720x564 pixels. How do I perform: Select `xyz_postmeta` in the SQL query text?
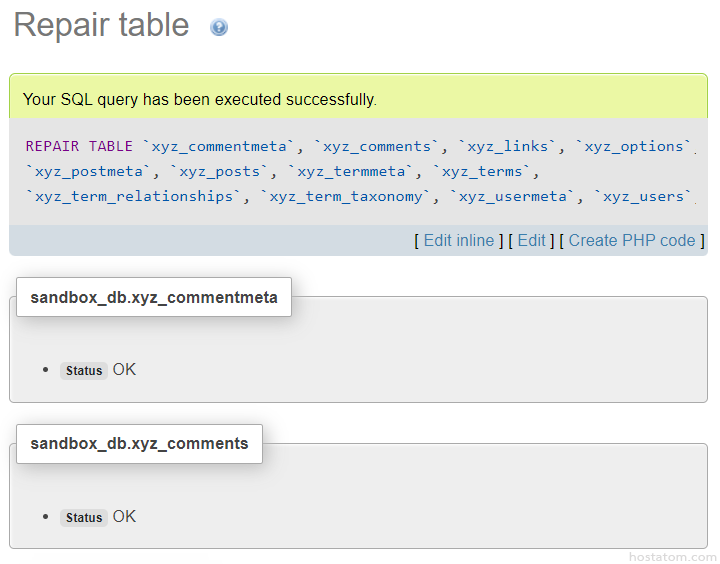point(89,171)
